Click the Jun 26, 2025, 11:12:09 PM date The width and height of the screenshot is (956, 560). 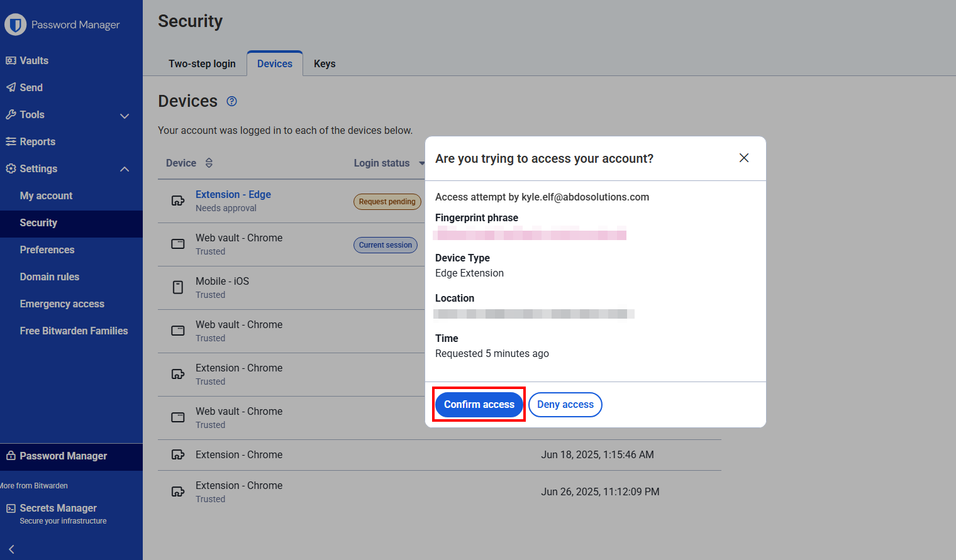[600, 491]
